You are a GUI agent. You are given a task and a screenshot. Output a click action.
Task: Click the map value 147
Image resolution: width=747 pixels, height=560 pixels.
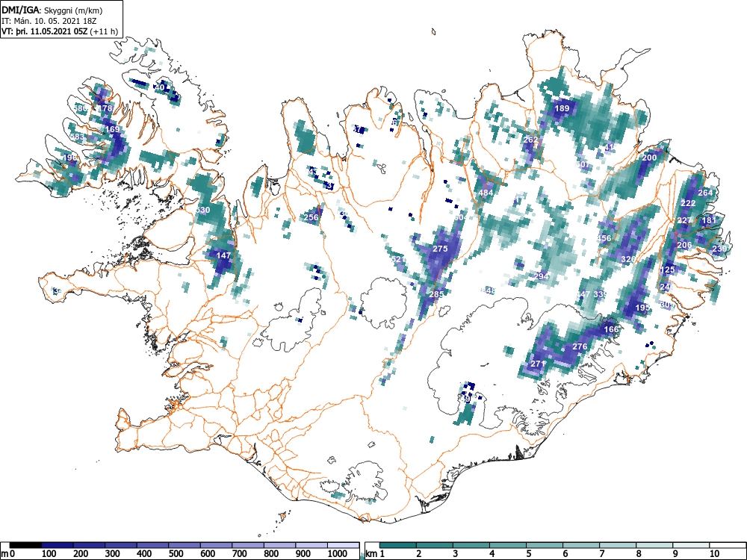223,255
